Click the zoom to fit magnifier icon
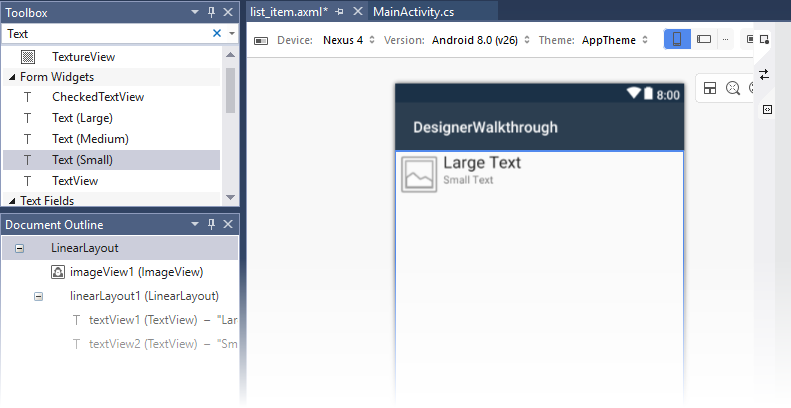 pyautogui.click(x=732, y=88)
